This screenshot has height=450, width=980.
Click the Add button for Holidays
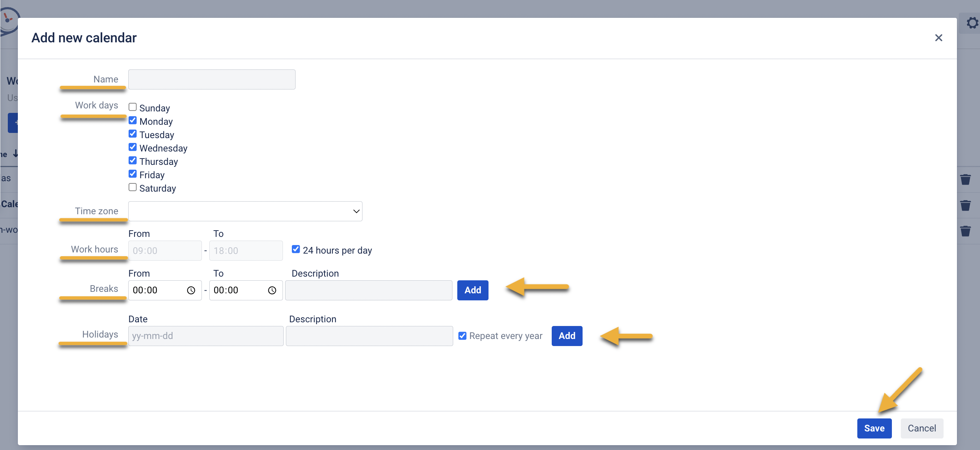coord(567,336)
